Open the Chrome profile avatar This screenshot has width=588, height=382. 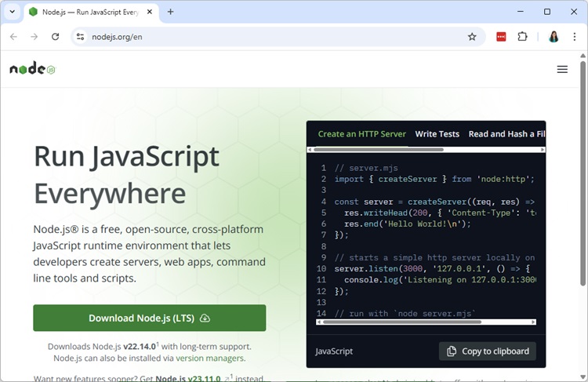click(554, 37)
